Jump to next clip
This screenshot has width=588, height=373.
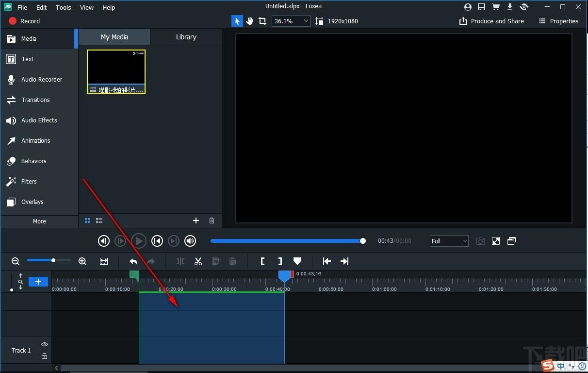174,241
